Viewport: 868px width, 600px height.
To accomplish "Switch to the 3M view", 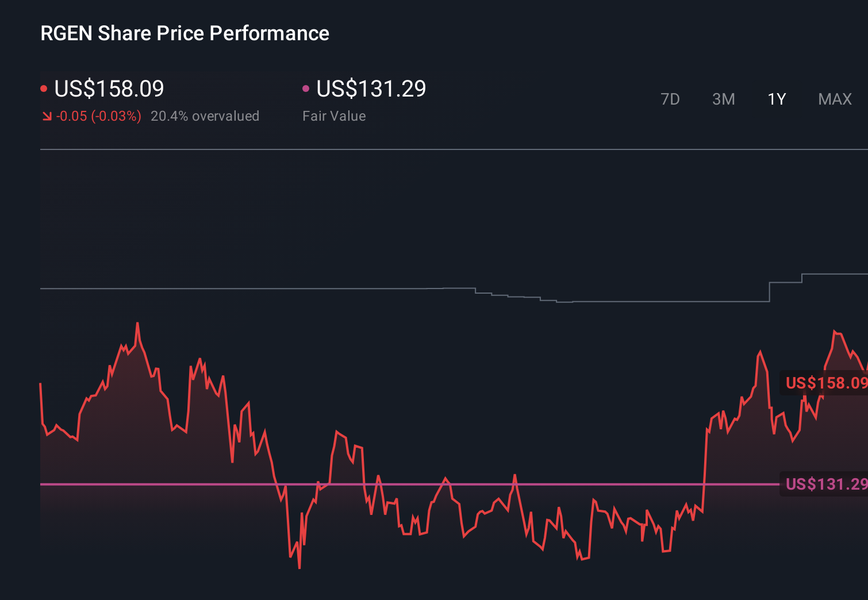I will (723, 99).
